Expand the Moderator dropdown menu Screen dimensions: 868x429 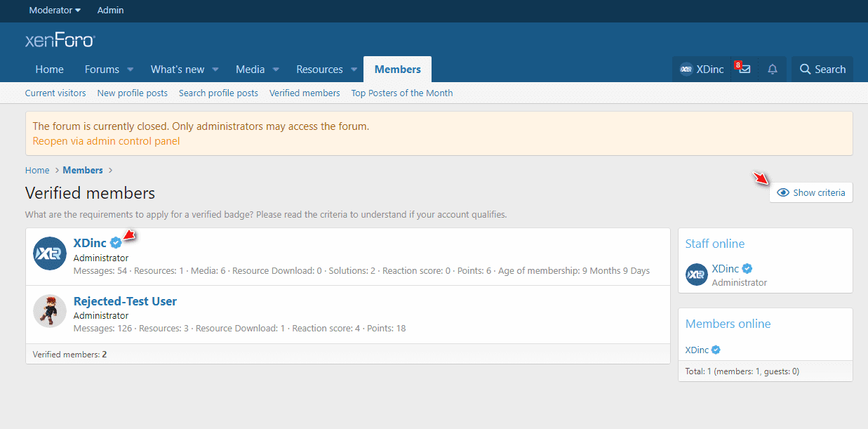pyautogui.click(x=55, y=10)
